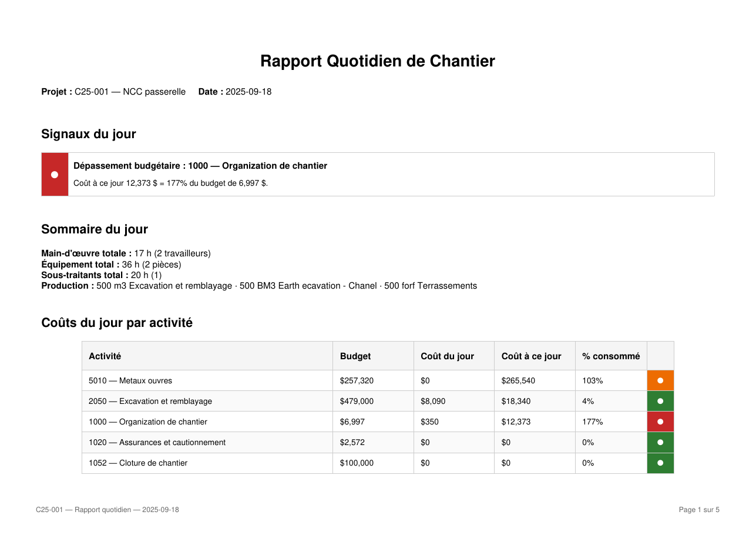This screenshot has height=535, width=756.
Task: Click the Signaux du jour section heading
Action: [x=89, y=134]
